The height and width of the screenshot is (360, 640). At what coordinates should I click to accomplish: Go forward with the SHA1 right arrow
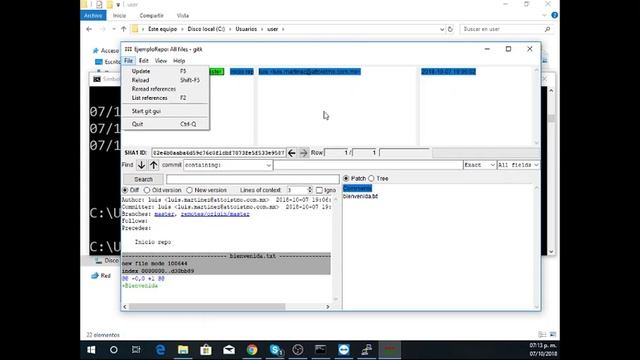click(x=303, y=153)
